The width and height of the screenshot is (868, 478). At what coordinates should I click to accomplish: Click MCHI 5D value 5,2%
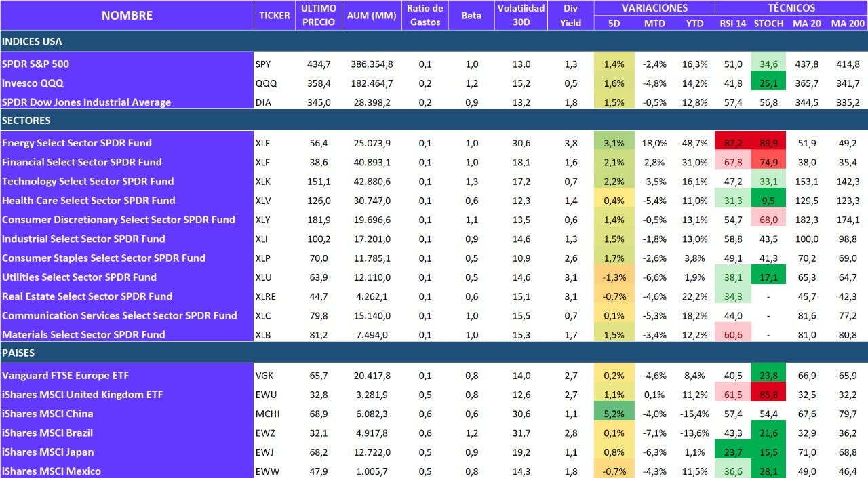(x=614, y=413)
